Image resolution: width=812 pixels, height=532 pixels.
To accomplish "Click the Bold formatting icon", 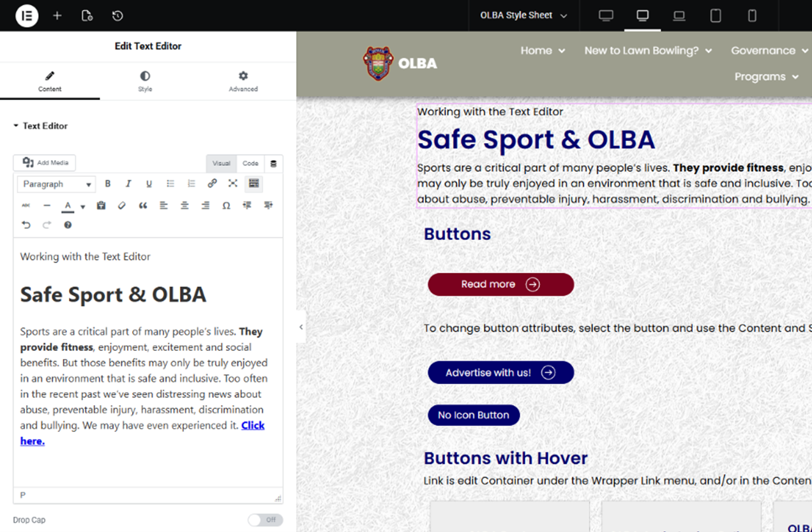I will (x=108, y=184).
